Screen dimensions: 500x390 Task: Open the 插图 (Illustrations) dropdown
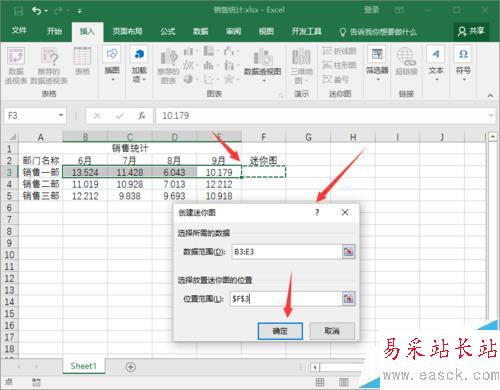pyautogui.click(x=112, y=64)
